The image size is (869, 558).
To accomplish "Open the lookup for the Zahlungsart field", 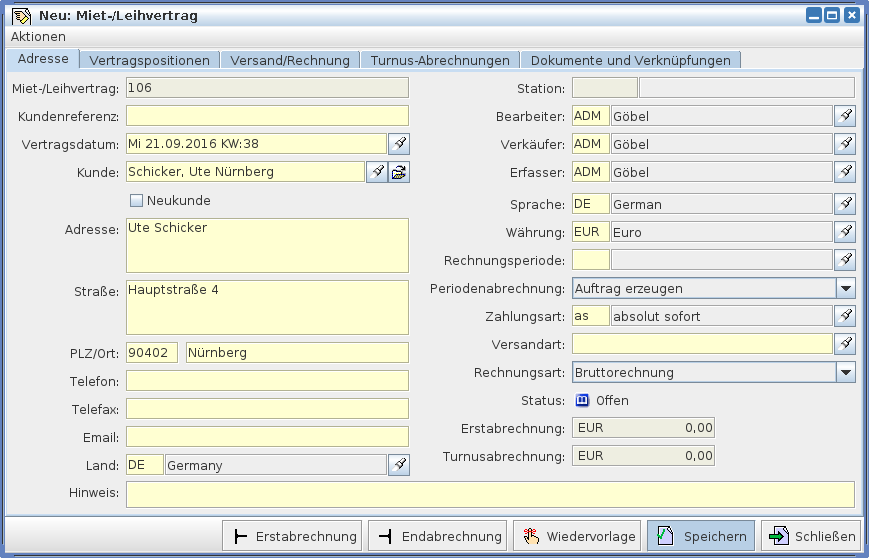I will click(x=845, y=316).
